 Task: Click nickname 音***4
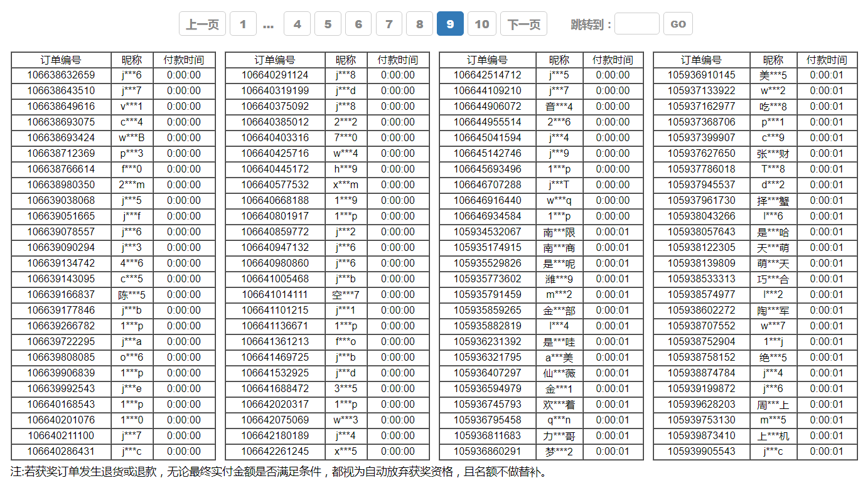click(x=559, y=107)
